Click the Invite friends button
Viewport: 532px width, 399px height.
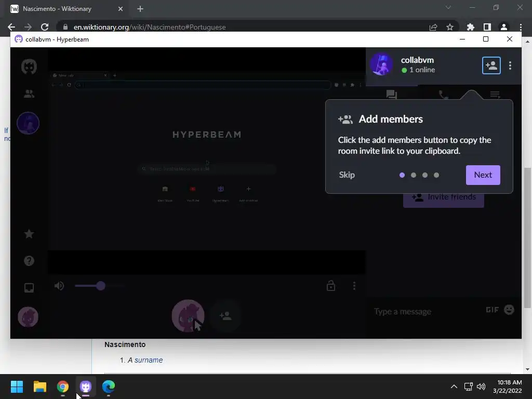coord(444,200)
